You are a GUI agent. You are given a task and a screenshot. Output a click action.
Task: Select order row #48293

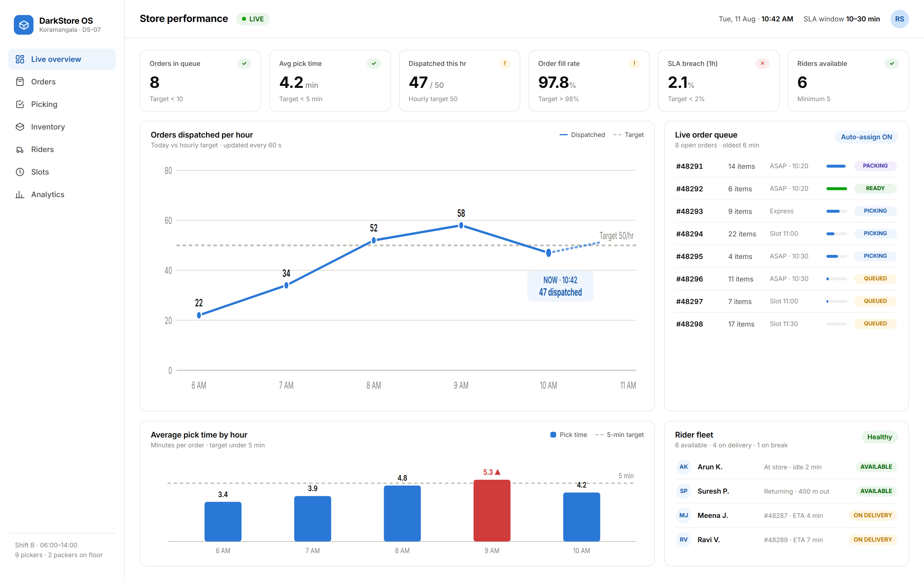click(x=786, y=211)
